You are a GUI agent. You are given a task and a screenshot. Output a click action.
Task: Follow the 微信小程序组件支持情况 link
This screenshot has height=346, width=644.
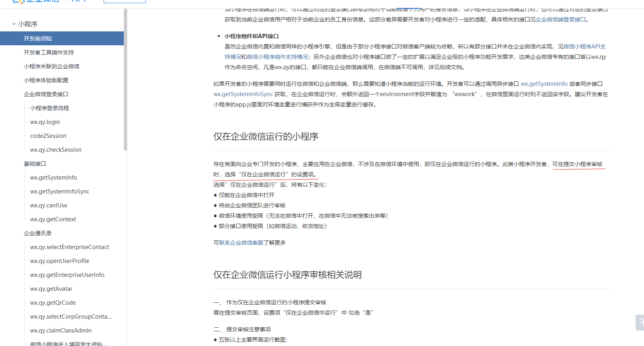[x=277, y=57]
